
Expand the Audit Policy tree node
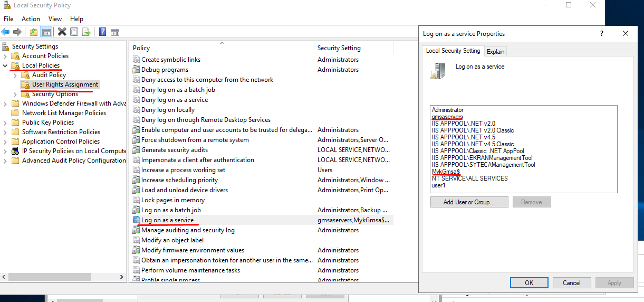tap(15, 75)
